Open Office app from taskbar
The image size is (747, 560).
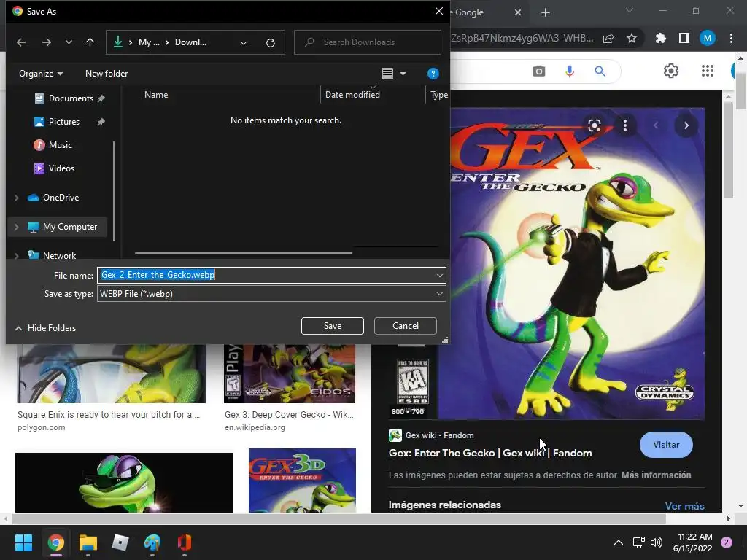click(x=185, y=542)
